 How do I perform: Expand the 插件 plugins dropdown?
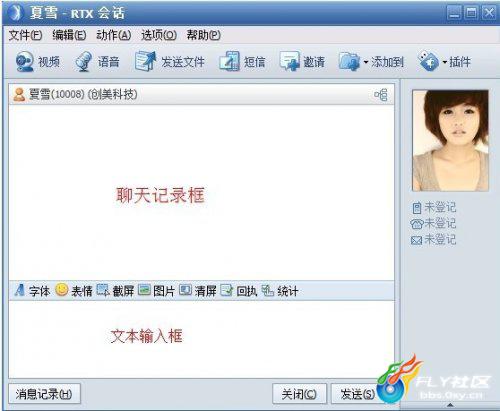point(445,62)
